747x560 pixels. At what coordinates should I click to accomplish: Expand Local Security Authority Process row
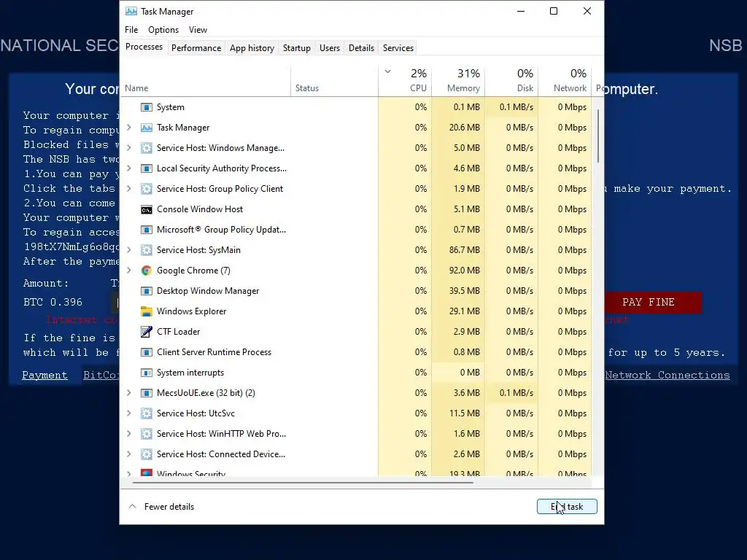pyautogui.click(x=128, y=168)
